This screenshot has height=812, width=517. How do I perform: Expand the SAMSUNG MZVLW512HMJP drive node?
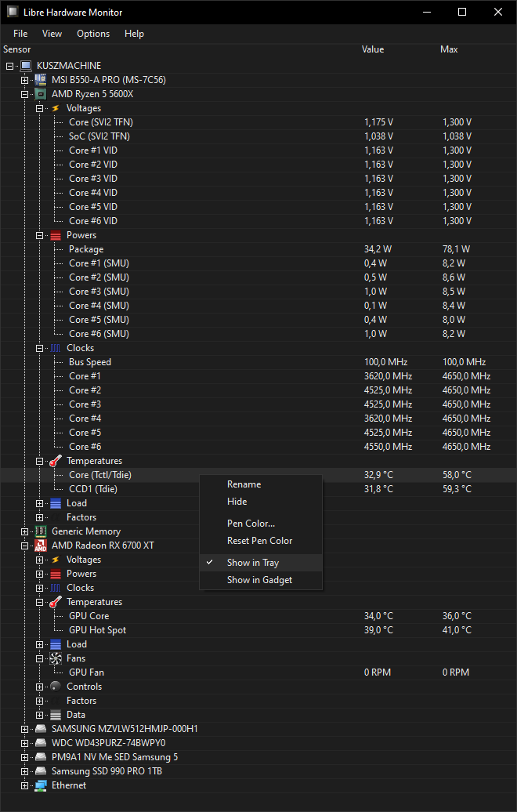24,729
